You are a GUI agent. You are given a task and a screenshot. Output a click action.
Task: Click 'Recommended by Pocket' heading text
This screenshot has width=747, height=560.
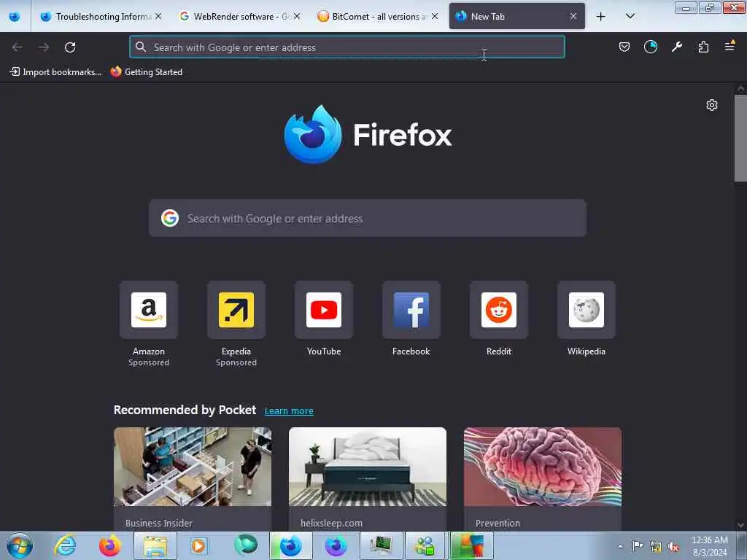pyautogui.click(x=185, y=410)
